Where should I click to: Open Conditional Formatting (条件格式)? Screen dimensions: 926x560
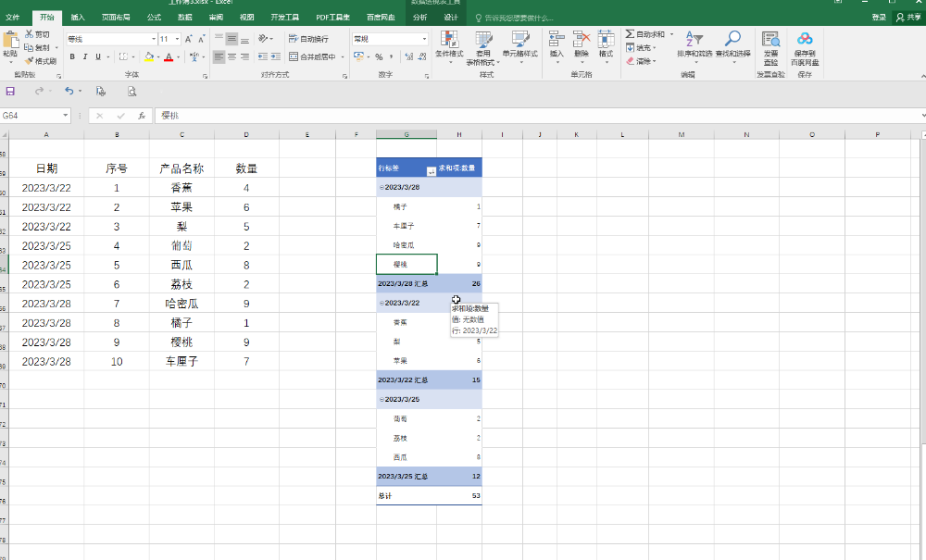pyautogui.click(x=449, y=43)
